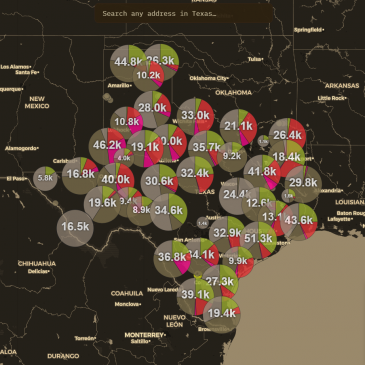Image resolution: width=365 pixels, height=365 pixels.
Task: Click the Springfield city label
Action: coord(309,30)
